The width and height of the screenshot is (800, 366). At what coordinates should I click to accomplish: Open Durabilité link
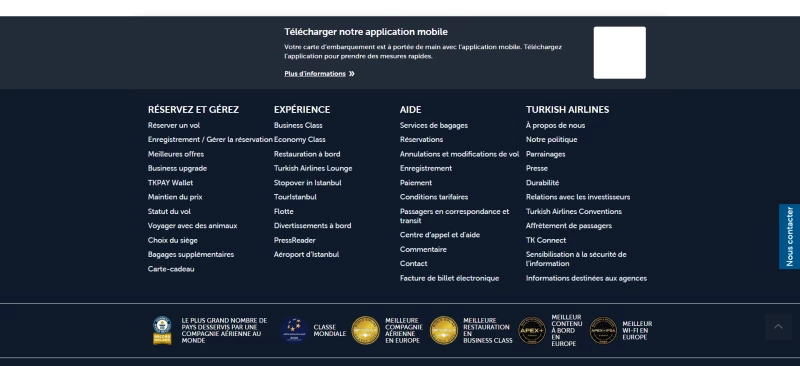coord(542,182)
